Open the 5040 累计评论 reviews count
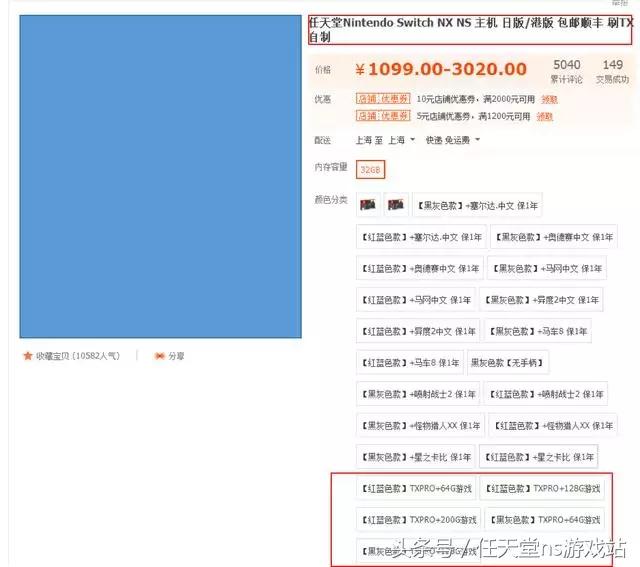Screen dimensions: 640x567 click(567, 71)
